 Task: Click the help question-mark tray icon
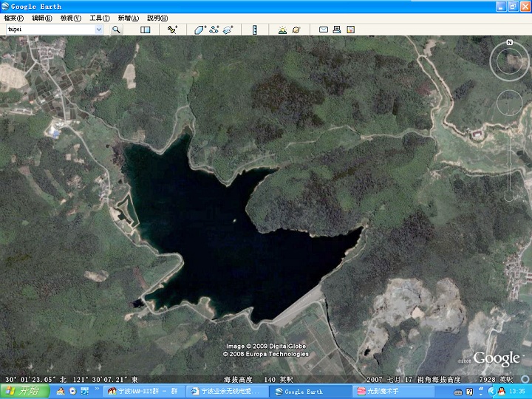pos(469,392)
